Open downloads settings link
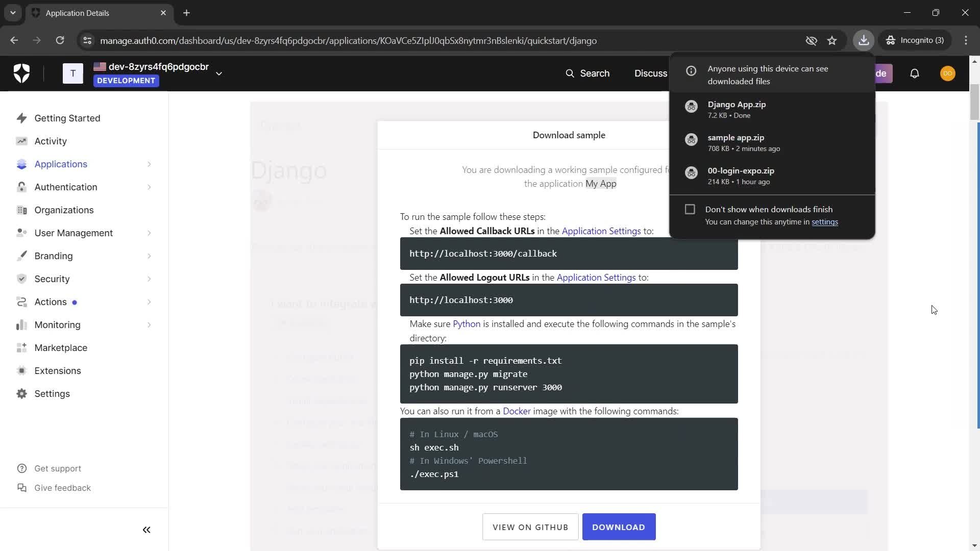The height and width of the screenshot is (551, 980). pos(824,222)
